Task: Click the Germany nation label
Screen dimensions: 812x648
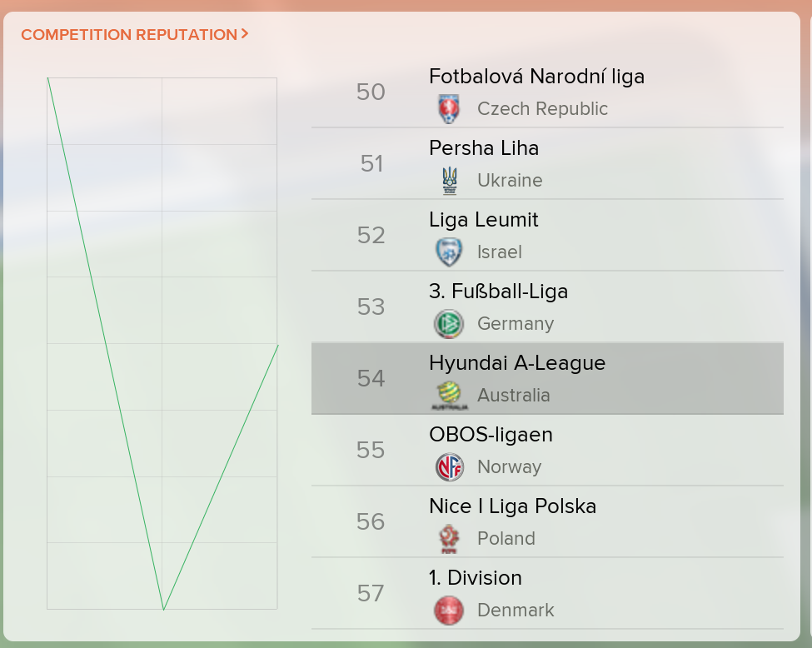Action: [x=516, y=324]
